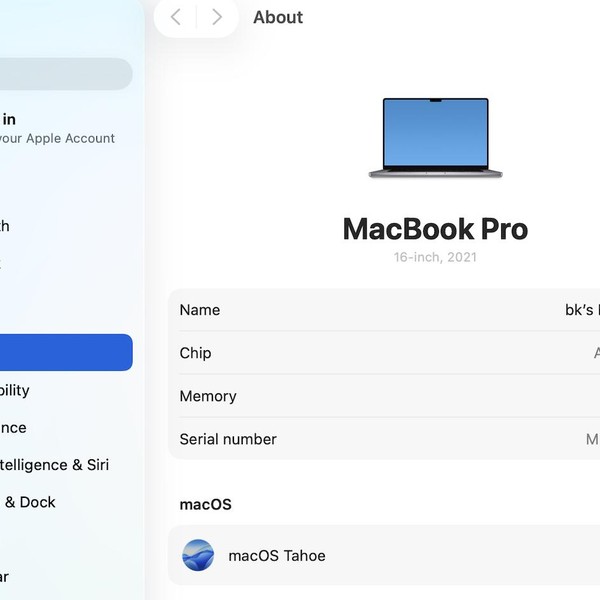
Task: Click the macOS section header
Action: point(205,504)
